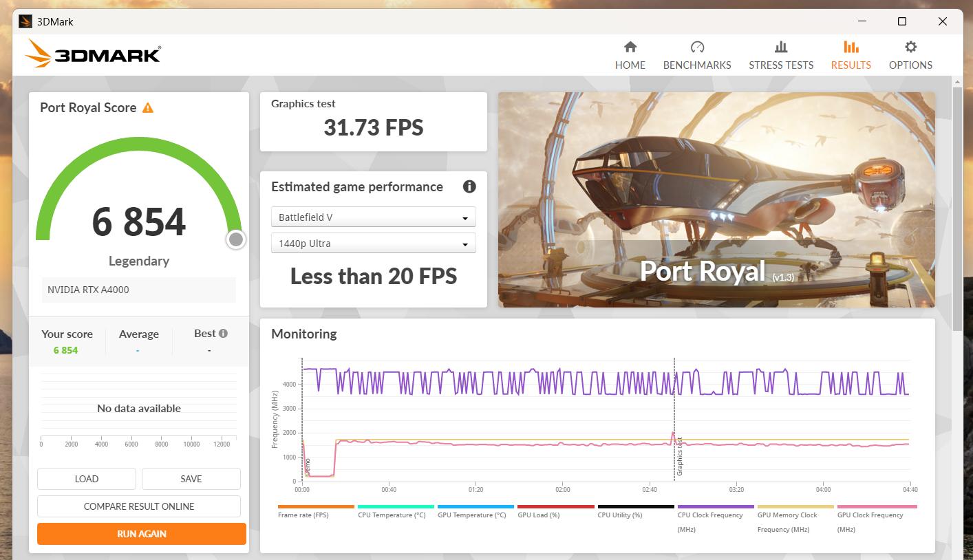
Task: Open the OPTIONS tab
Action: tap(910, 55)
